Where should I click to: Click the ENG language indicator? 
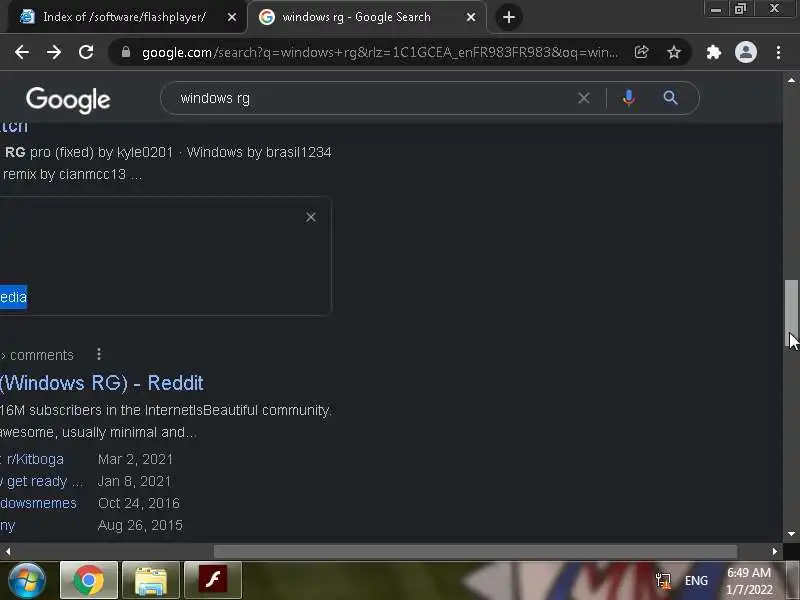[x=696, y=581]
